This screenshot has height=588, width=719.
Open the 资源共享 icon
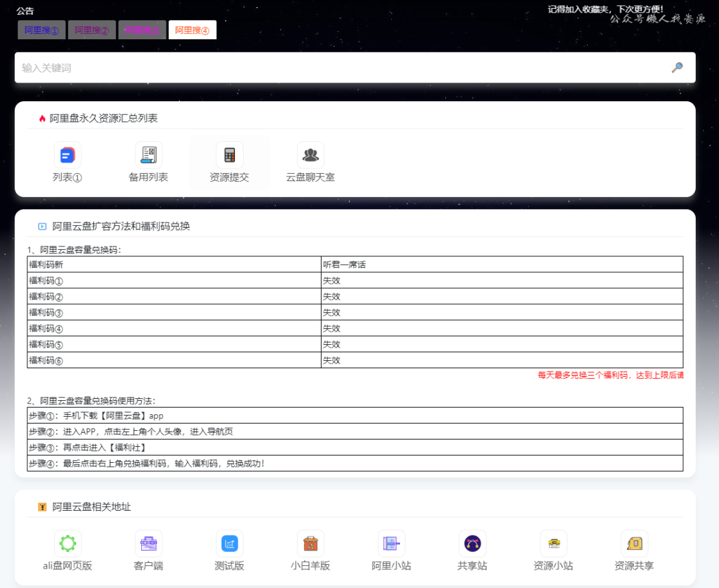click(x=634, y=543)
